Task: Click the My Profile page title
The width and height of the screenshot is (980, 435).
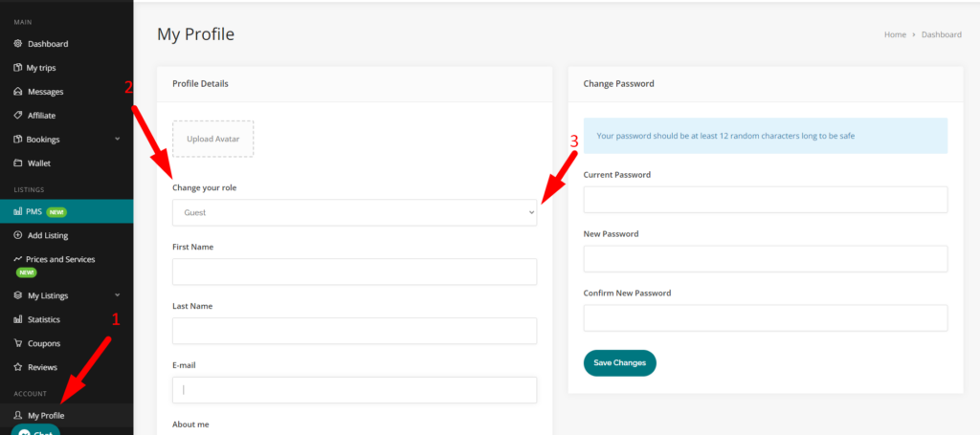Action: click(x=195, y=33)
